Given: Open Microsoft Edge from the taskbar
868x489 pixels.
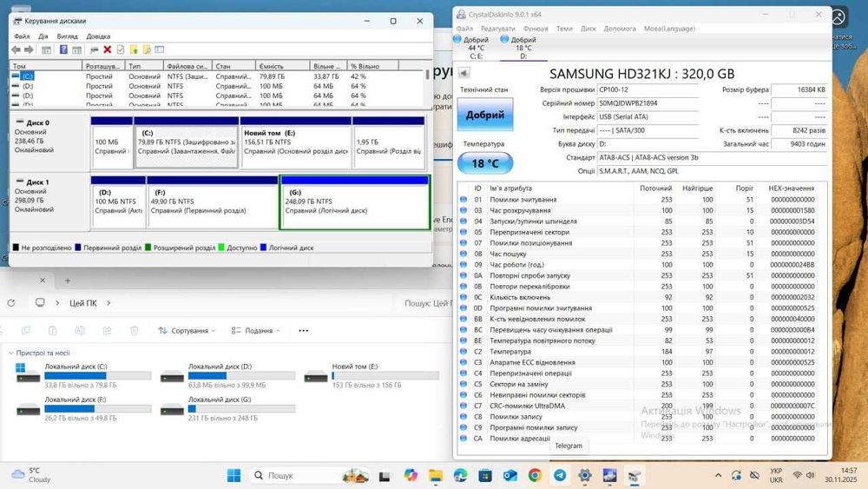Looking at the screenshot, I should pyautogui.click(x=460, y=475).
